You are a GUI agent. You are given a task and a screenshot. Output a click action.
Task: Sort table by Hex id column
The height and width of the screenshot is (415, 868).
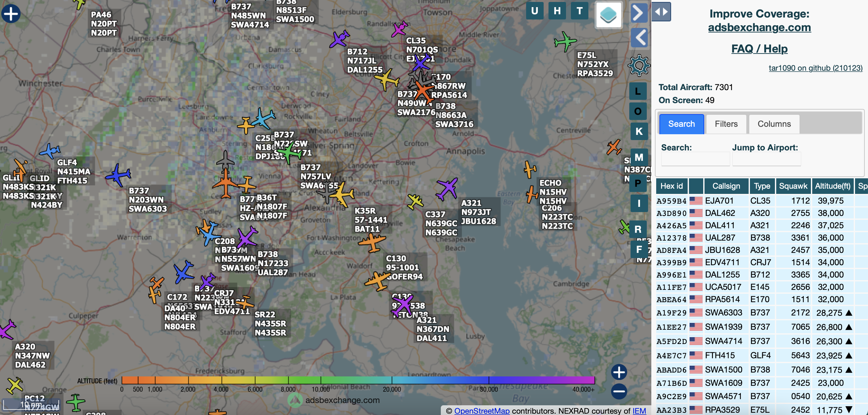(x=671, y=186)
